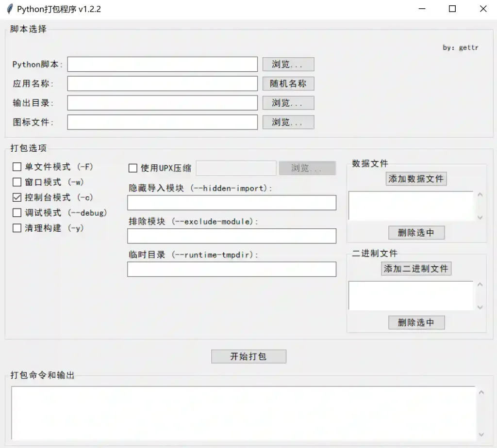This screenshot has width=497, height=448.
Task: Click up arrow of 二进制文件 list scrollbar
Action: coord(480,285)
